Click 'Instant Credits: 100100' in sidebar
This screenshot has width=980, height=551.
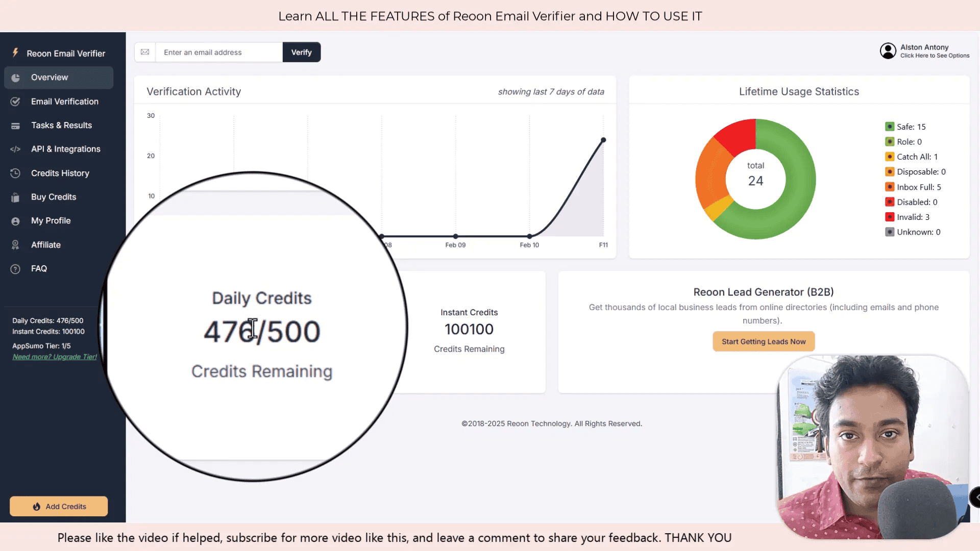pos(48,332)
